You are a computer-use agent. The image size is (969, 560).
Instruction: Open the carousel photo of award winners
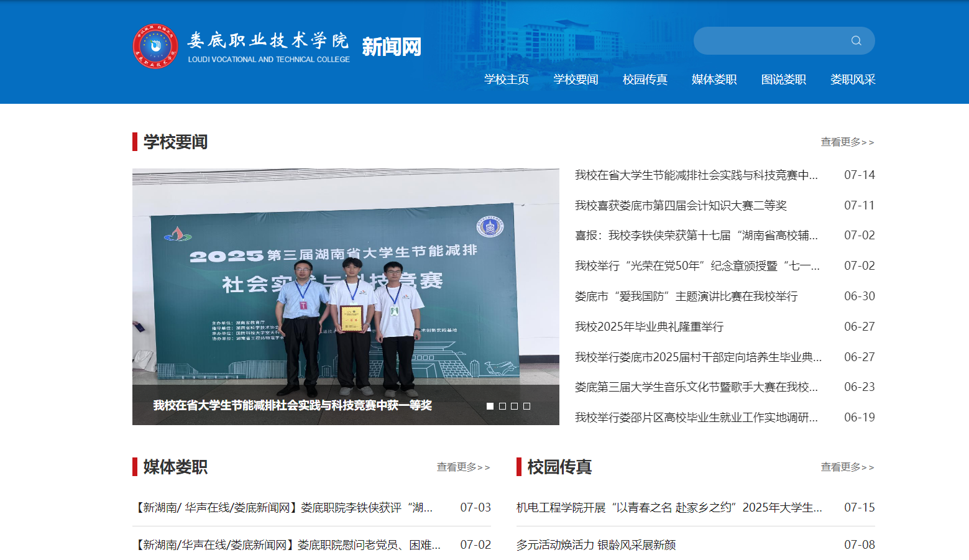346,280
